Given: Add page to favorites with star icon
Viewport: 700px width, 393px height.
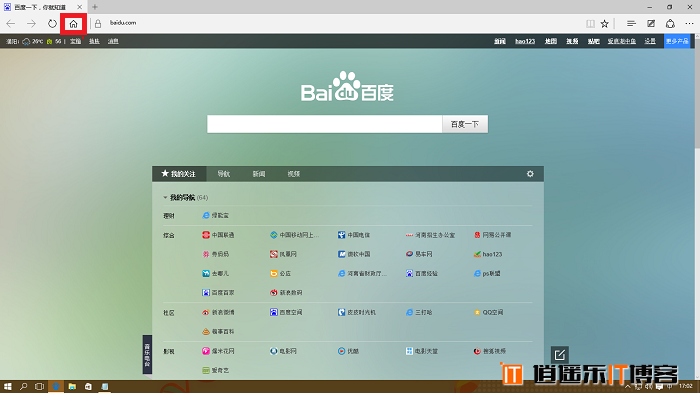Looking at the screenshot, I should 604,24.
